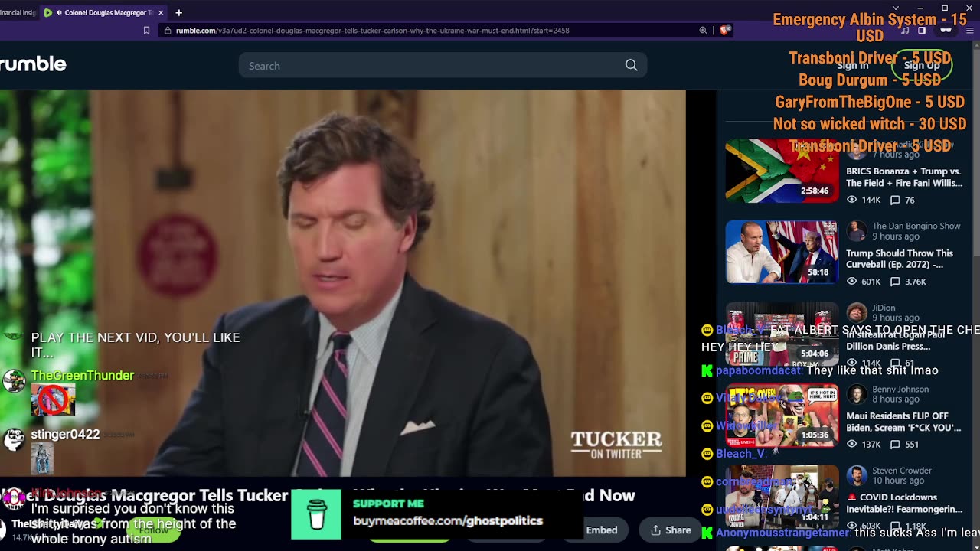Image resolution: width=980 pixels, height=551 pixels.
Task: Open the JiDion stream thumbnail
Action: [x=782, y=333]
